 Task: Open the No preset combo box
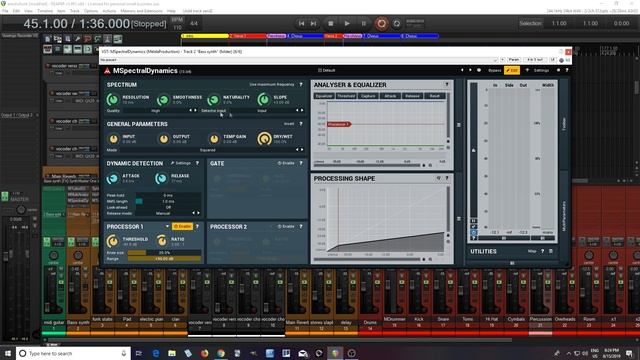(299, 60)
